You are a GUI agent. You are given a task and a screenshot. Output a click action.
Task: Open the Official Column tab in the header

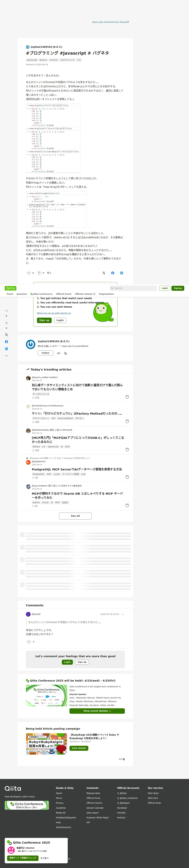tap(85, 294)
